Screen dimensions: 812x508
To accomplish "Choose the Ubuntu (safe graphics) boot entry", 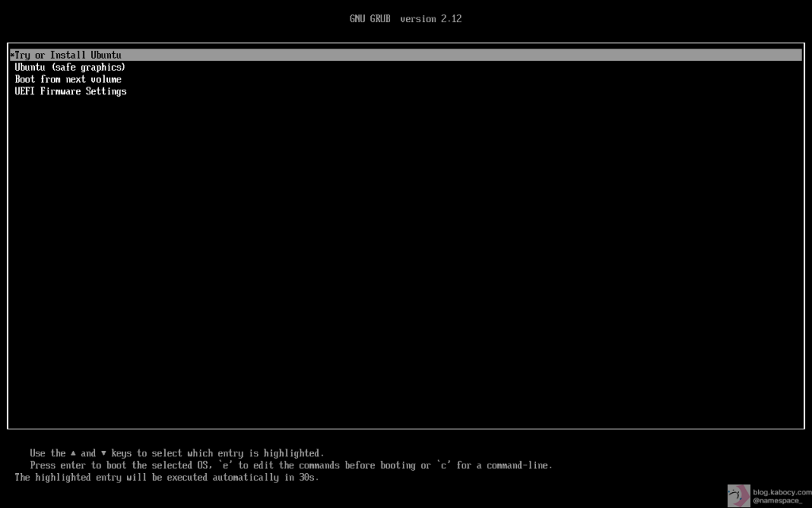I will pyautogui.click(x=70, y=67).
